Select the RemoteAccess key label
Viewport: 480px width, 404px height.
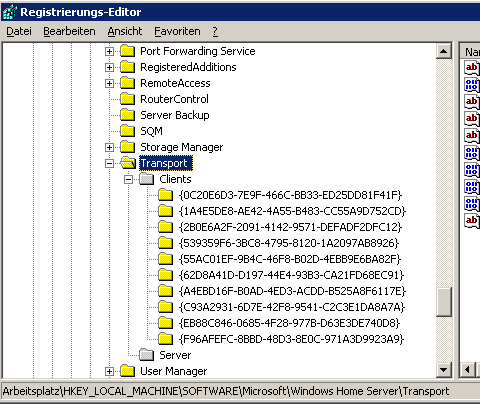[175, 83]
